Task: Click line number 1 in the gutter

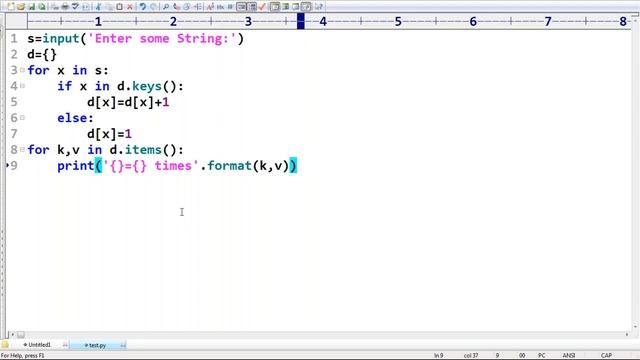Action: (14, 39)
